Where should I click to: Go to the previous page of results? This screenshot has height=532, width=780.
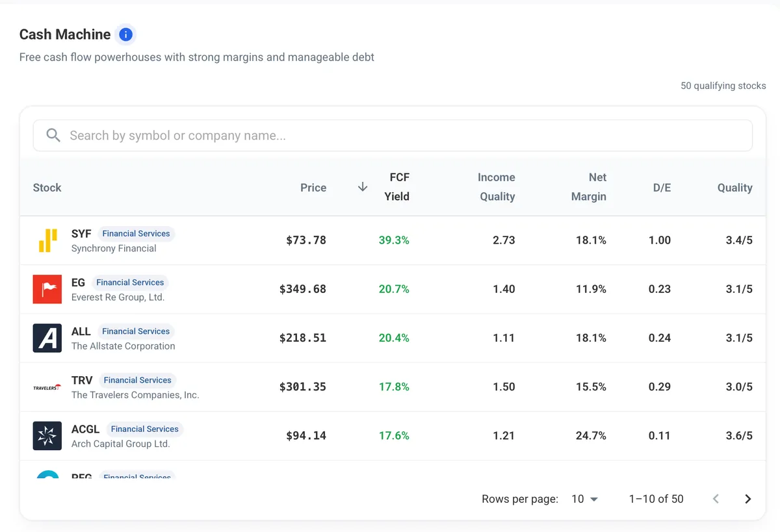[716, 499]
